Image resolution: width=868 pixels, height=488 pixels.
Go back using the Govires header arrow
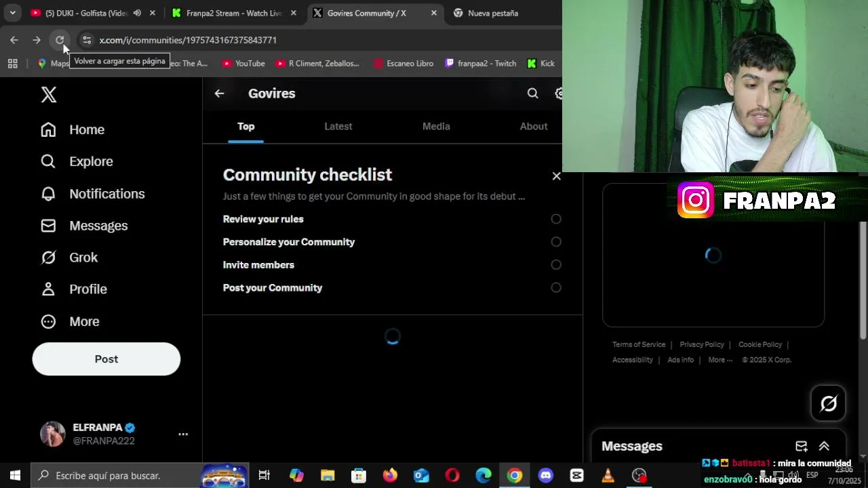click(219, 94)
